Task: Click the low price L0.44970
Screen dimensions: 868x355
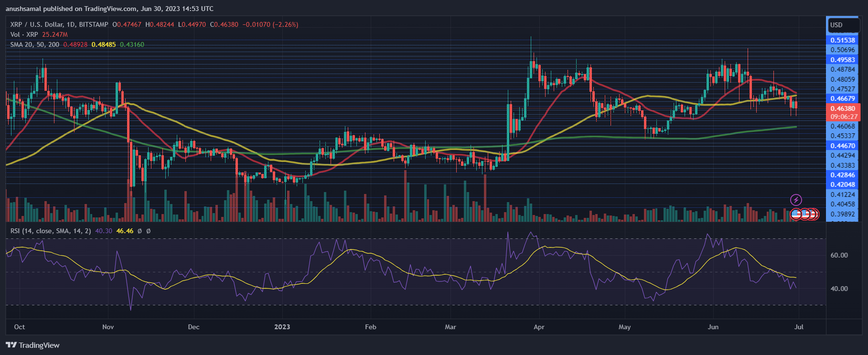Action: [x=192, y=24]
